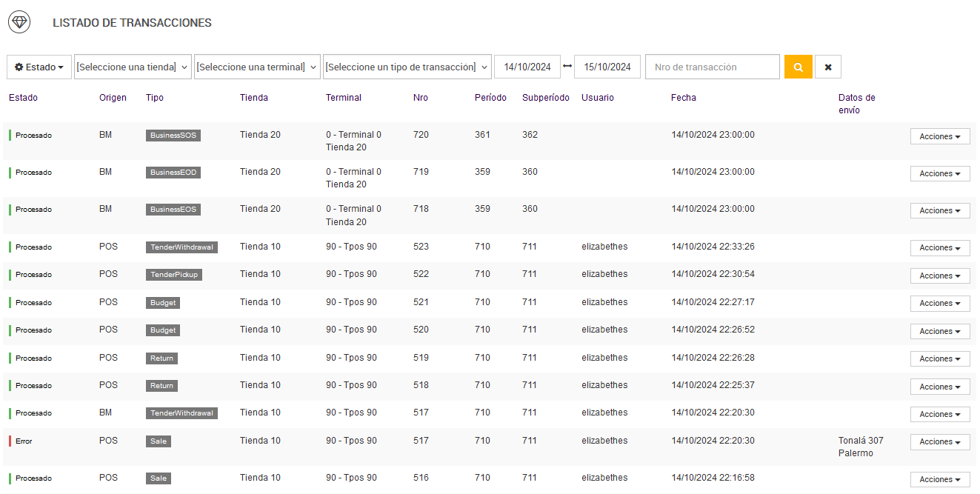Click the Nro column header
The width and height of the screenshot is (980, 494).
coord(420,98)
